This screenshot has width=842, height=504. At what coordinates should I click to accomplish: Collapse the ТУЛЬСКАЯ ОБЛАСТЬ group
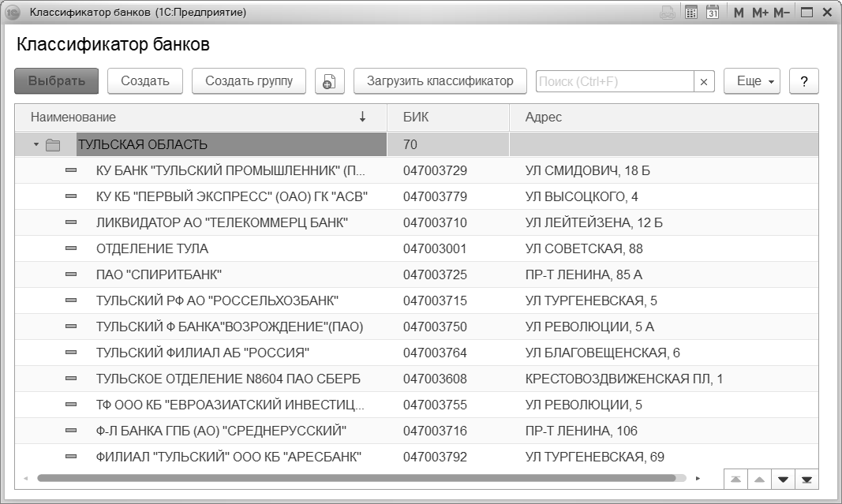[x=36, y=144]
